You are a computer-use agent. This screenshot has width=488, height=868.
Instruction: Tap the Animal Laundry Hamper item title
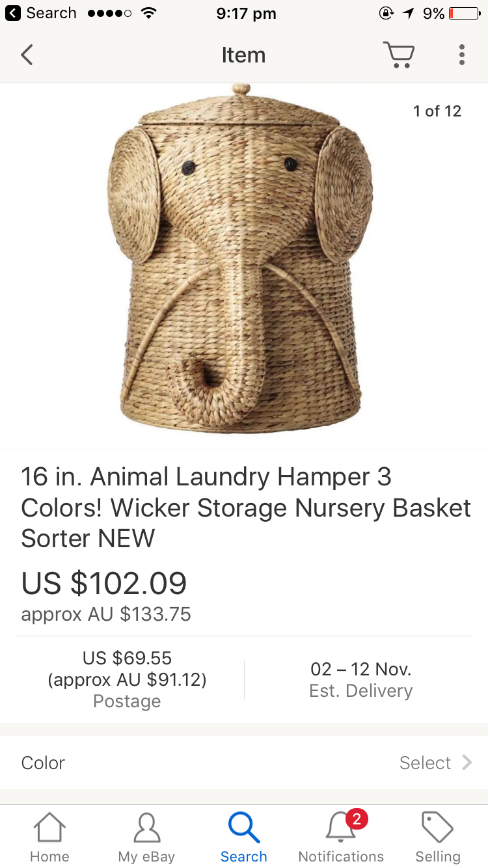pos(245,508)
